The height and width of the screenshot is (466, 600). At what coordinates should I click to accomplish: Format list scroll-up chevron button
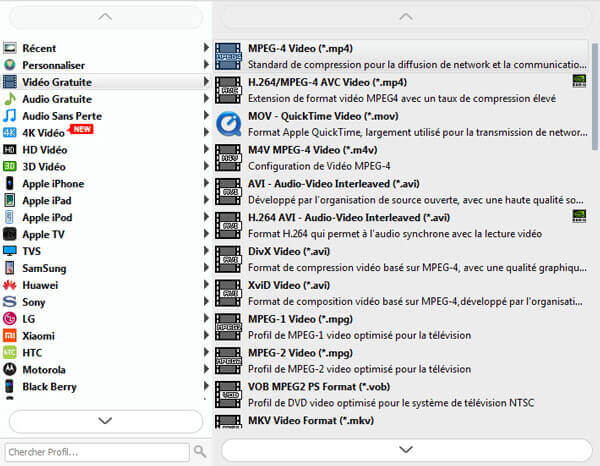pyautogui.click(x=406, y=17)
